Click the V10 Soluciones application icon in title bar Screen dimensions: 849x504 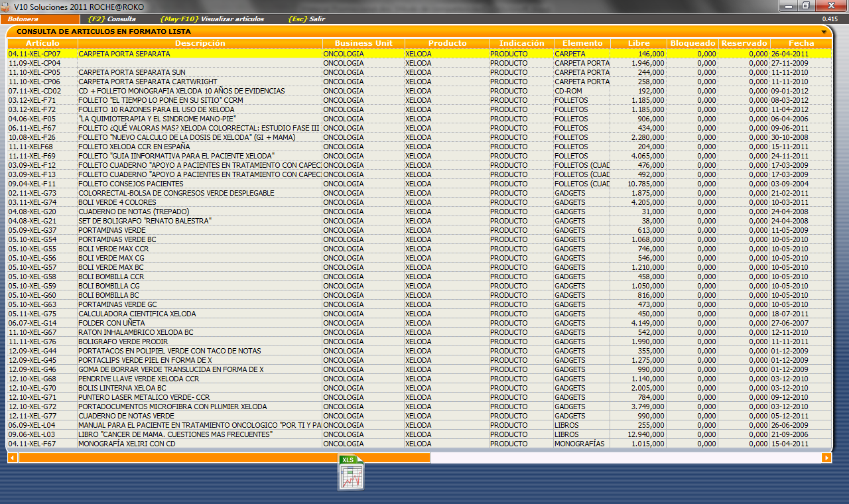tap(6, 6)
